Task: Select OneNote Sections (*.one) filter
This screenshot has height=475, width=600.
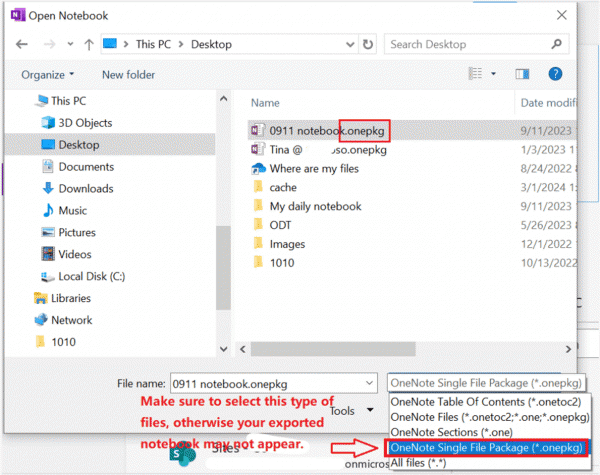Action: point(451,432)
